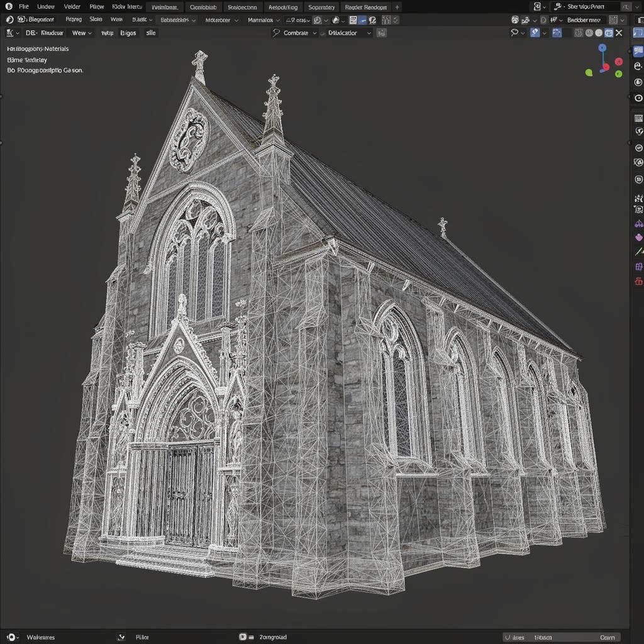644x644 pixels.
Task: Open the File menu
Action: [24, 6]
